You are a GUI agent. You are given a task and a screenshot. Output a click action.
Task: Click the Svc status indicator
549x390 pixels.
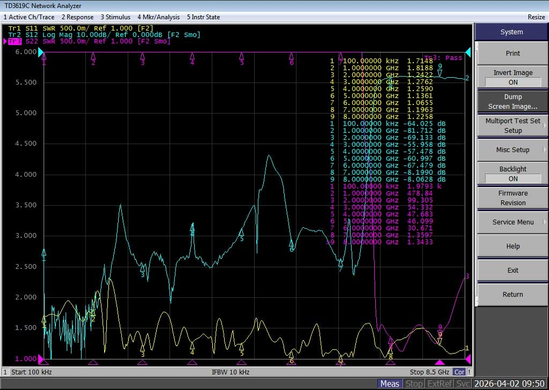click(x=463, y=384)
